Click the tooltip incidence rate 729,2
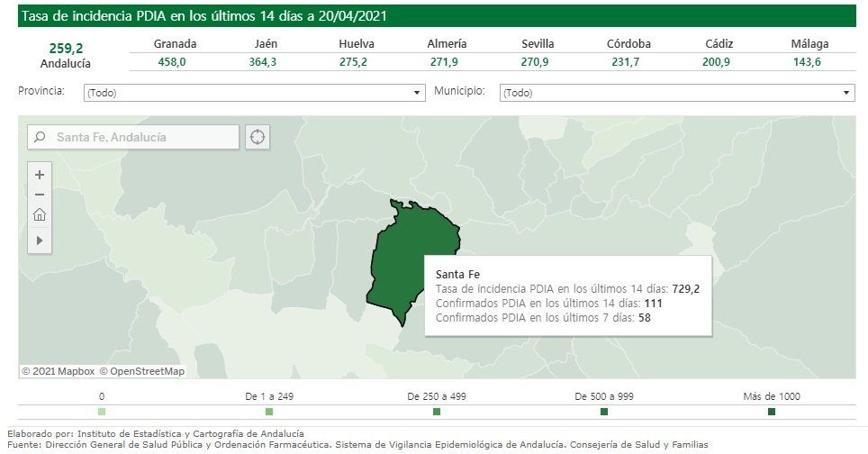868x454 pixels. click(686, 289)
